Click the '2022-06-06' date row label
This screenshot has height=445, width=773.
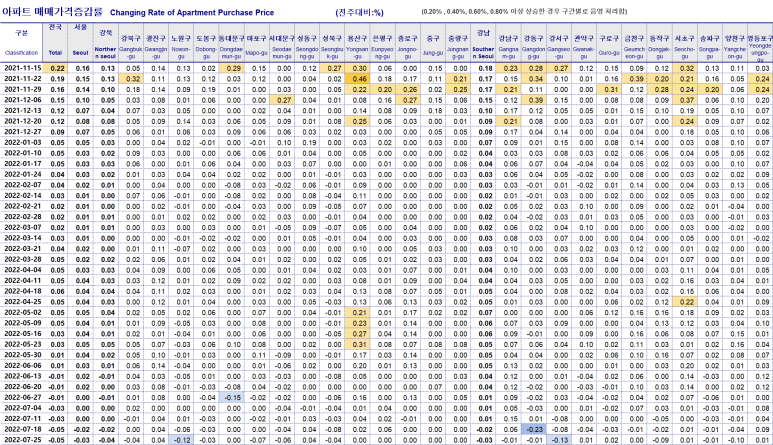point(22,366)
